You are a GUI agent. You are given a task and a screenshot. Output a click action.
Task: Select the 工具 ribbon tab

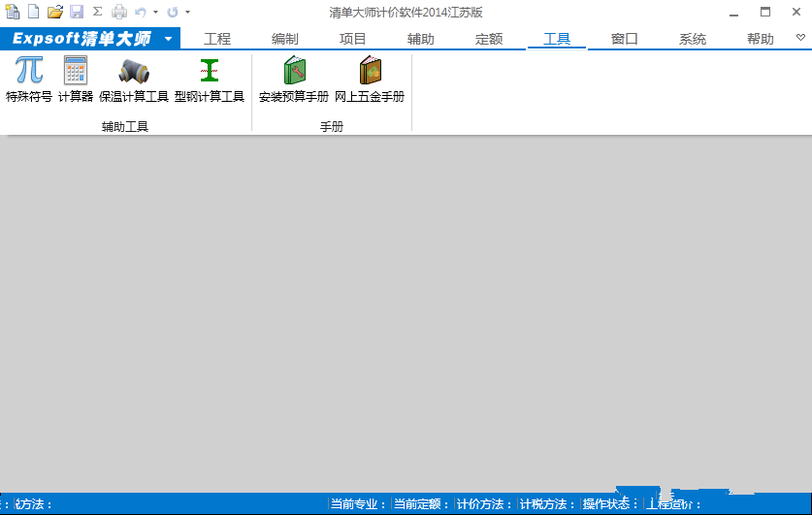(557, 39)
